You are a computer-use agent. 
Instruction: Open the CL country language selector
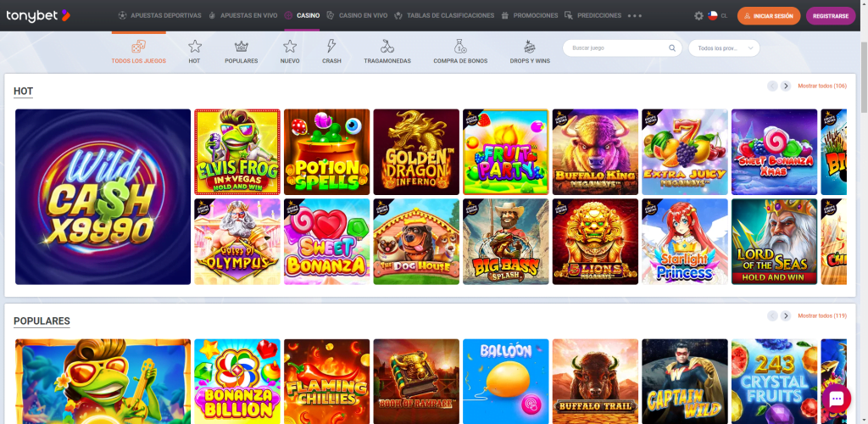coord(718,16)
